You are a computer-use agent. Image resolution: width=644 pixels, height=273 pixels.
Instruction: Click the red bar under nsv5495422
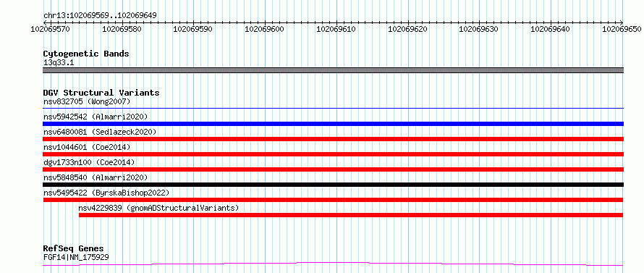click(333, 200)
